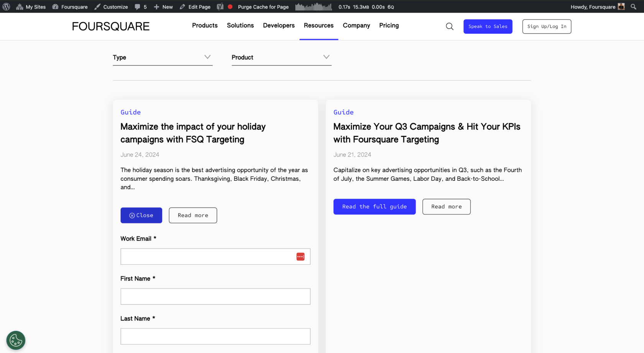Click the red Yoast status dot

230,7
